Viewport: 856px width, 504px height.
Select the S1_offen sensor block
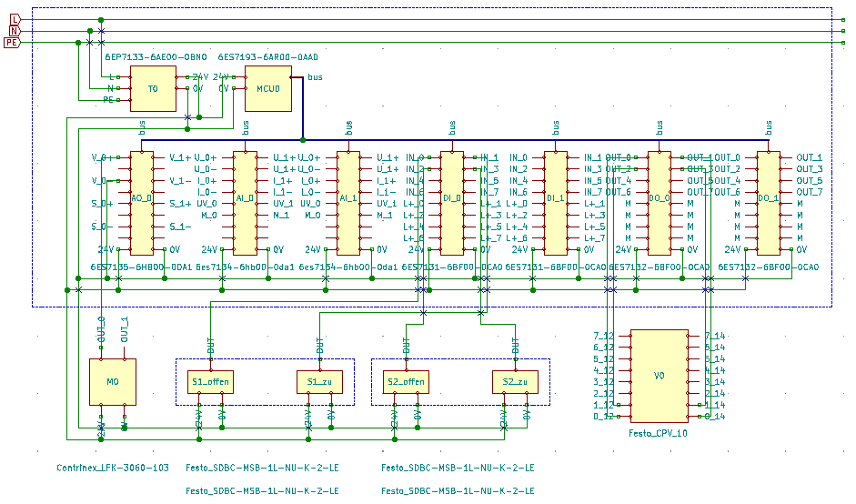pos(211,382)
